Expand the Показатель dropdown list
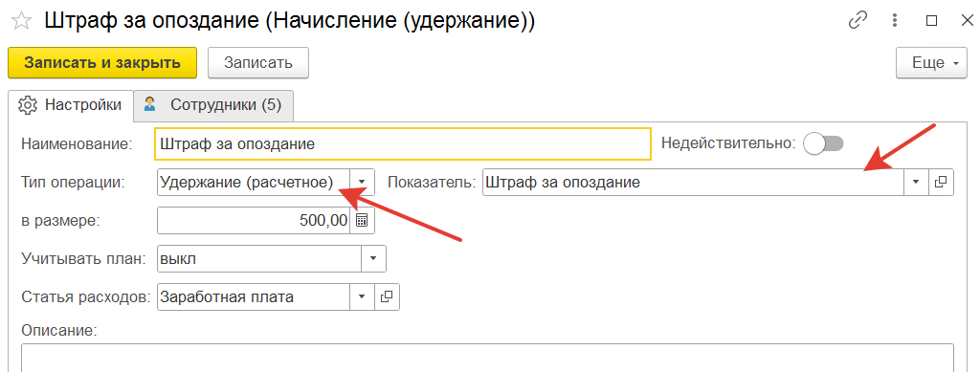980x372 pixels. (x=916, y=183)
